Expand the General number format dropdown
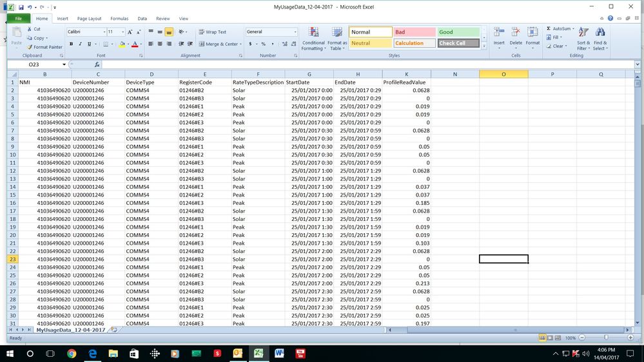Screen dimensions: 644x362 295,32
